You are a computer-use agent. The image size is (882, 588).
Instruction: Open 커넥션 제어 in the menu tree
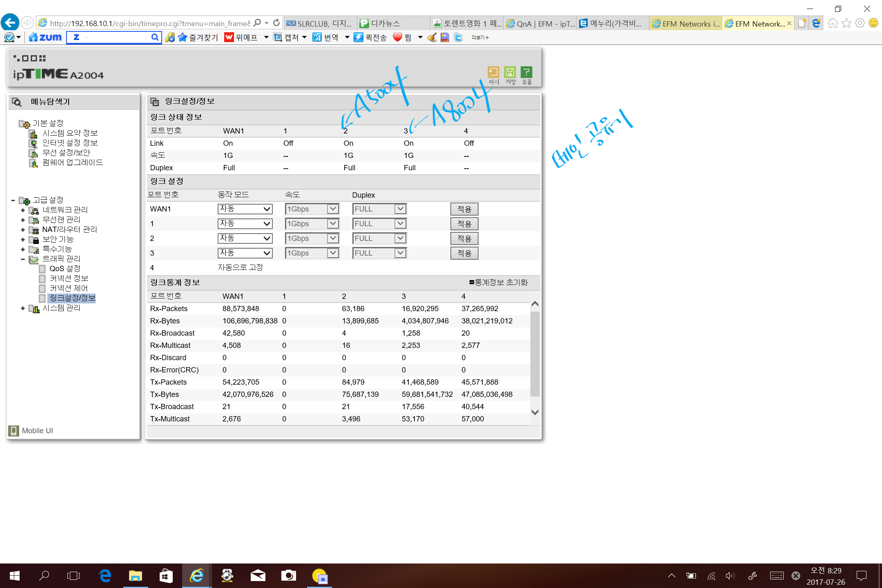point(69,288)
